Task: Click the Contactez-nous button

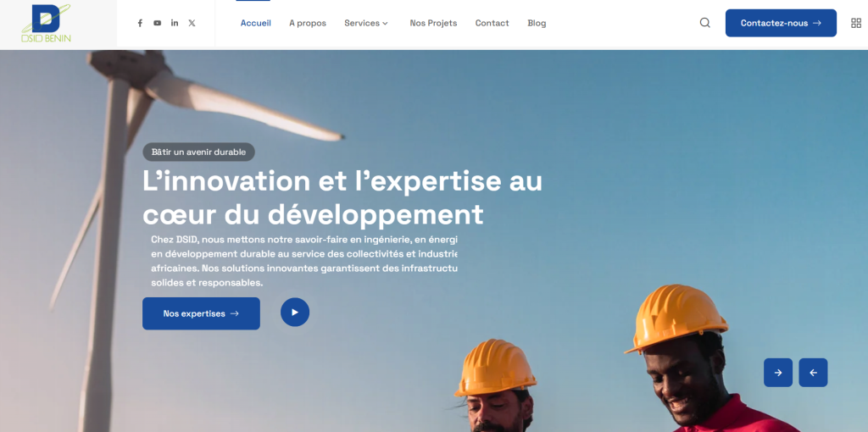Action: click(x=781, y=23)
